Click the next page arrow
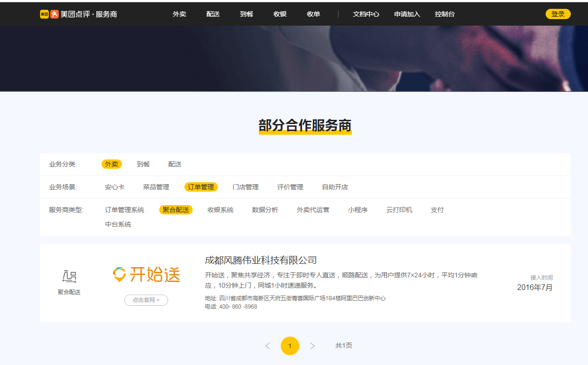 click(x=312, y=346)
